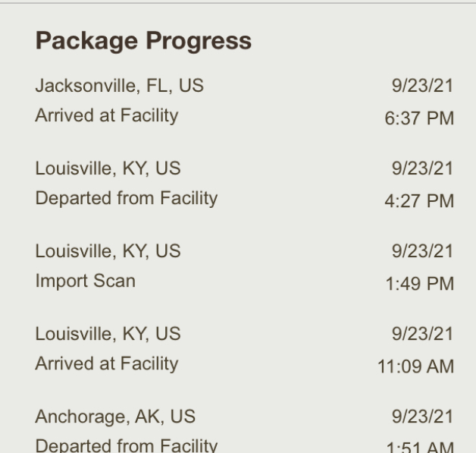
Task: Select Jacksonville, FL, US location text
Action: click(x=120, y=86)
